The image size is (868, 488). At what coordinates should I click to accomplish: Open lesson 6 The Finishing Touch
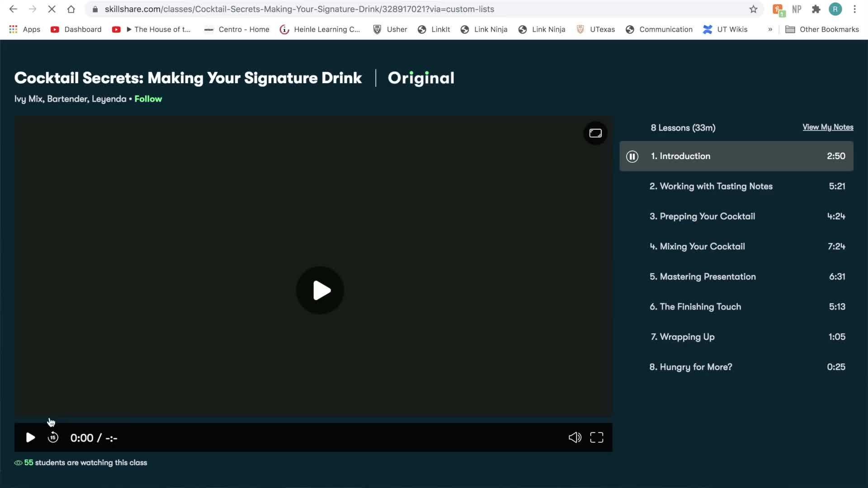700,307
